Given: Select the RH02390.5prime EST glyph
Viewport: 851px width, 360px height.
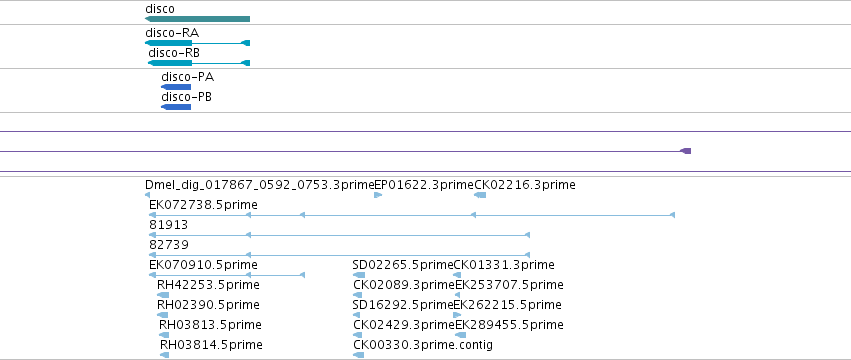Looking at the screenshot, I should (x=163, y=315).
